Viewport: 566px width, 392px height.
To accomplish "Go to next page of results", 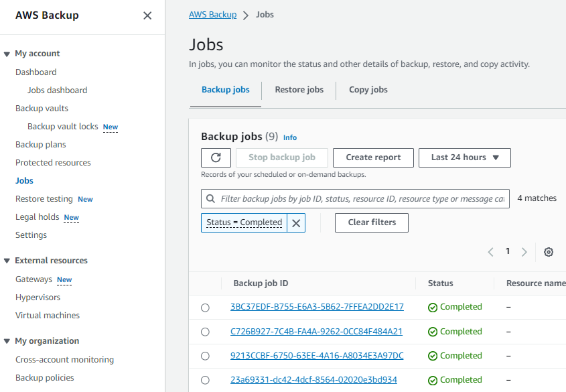I will (524, 252).
